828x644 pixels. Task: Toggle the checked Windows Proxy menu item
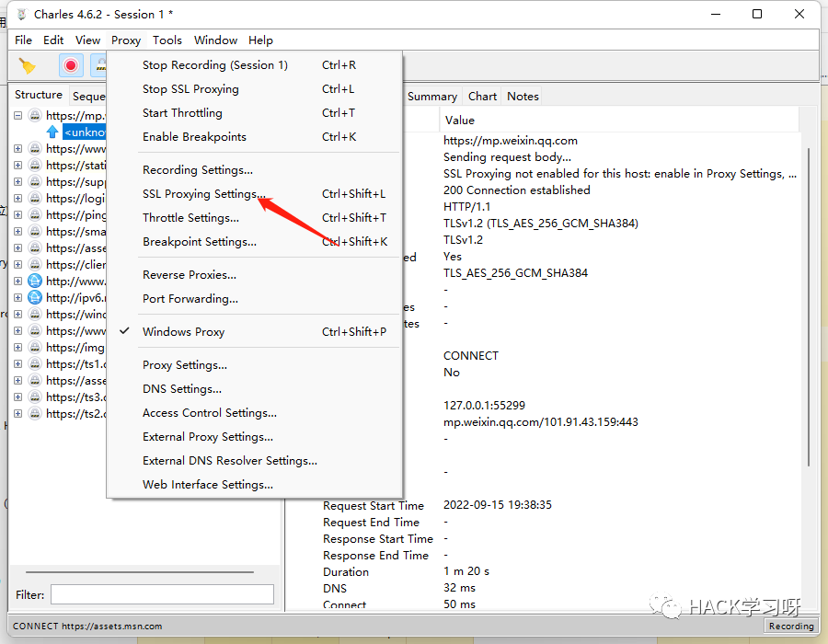tap(254, 331)
